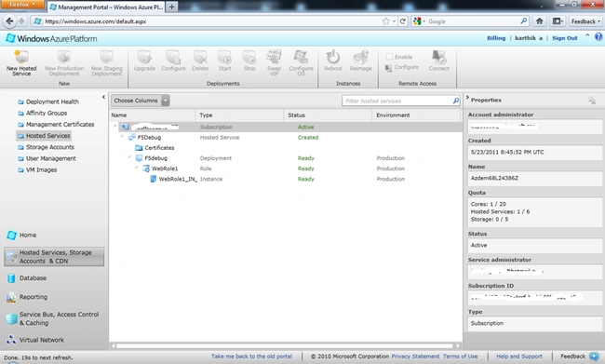Image resolution: width=605 pixels, height=364 pixels.
Task: Create a New Hosted Service
Action: coord(21,63)
